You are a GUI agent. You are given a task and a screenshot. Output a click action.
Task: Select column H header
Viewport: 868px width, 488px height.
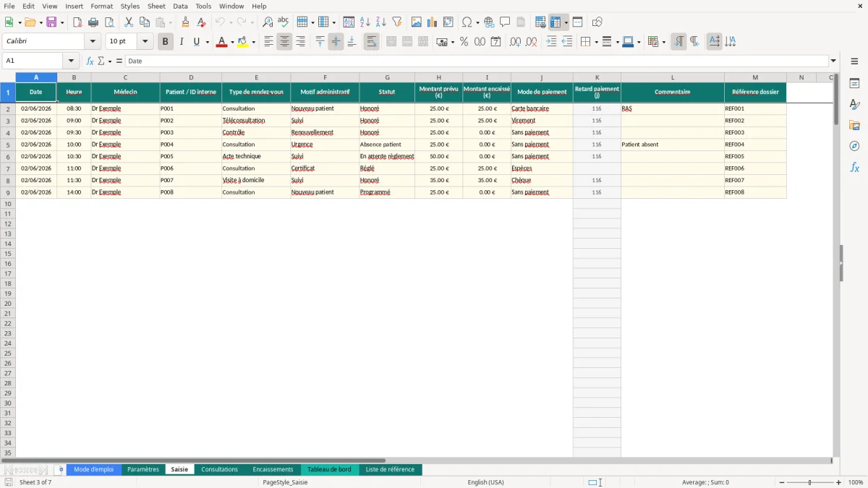pyautogui.click(x=438, y=77)
